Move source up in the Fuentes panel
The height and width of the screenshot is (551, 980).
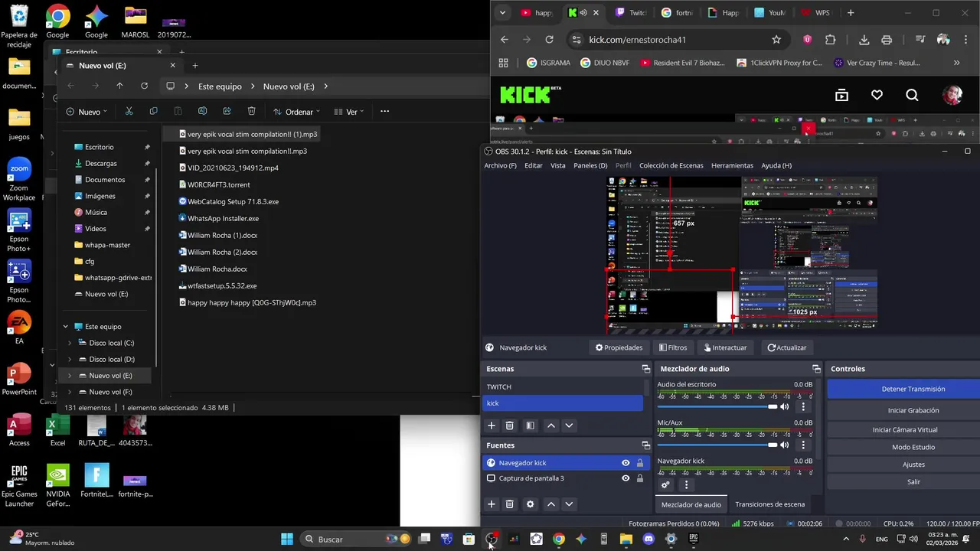550,504
